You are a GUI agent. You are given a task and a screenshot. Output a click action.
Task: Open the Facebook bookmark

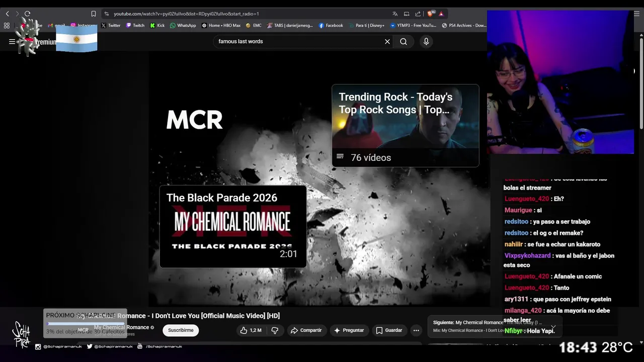[x=331, y=25]
